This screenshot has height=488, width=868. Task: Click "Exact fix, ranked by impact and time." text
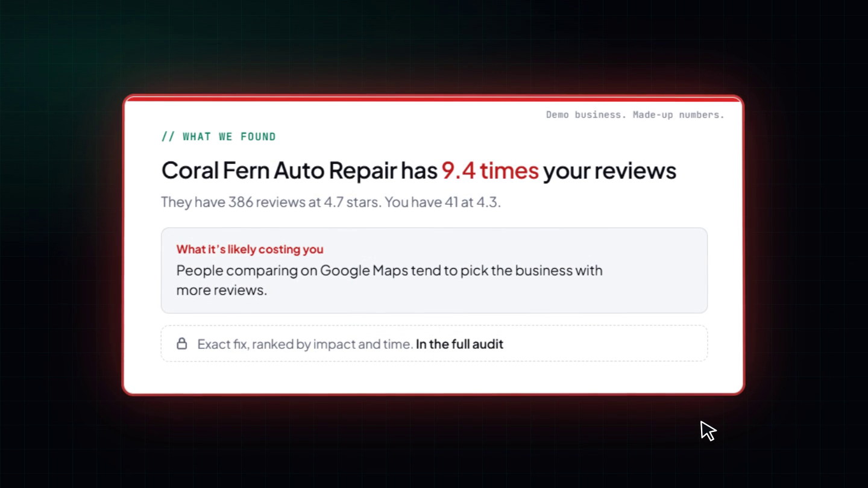(x=305, y=344)
